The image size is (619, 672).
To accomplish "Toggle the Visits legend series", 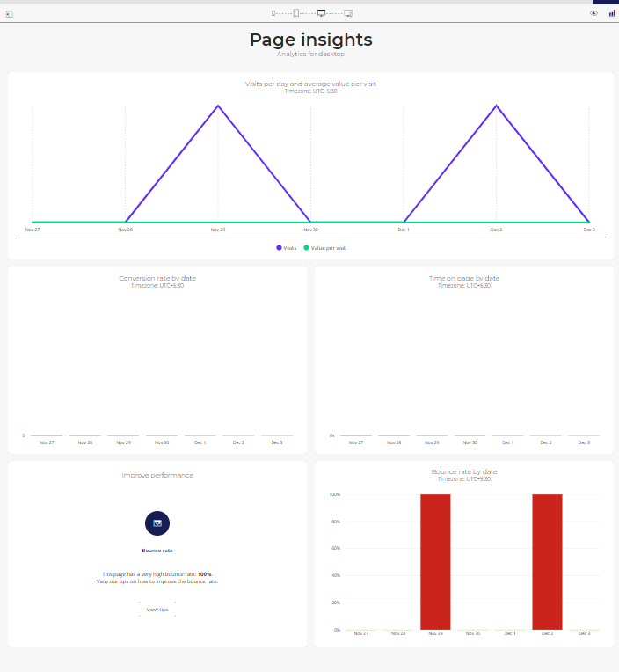I will click(x=286, y=248).
